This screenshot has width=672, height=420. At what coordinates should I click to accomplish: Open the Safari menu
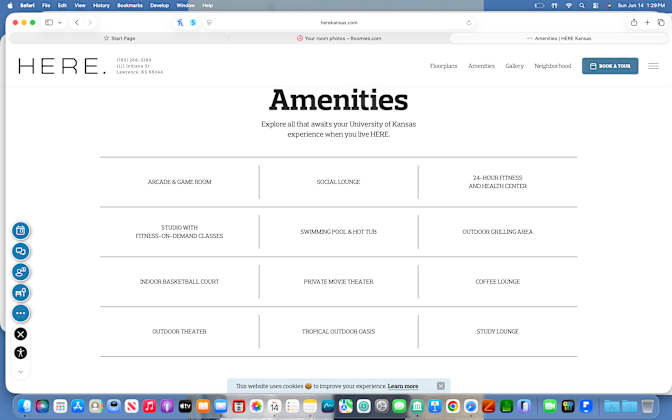click(27, 6)
